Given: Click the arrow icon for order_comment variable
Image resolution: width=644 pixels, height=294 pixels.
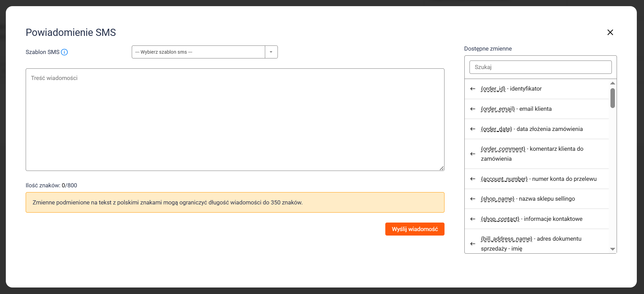Looking at the screenshot, I should (473, 154).
